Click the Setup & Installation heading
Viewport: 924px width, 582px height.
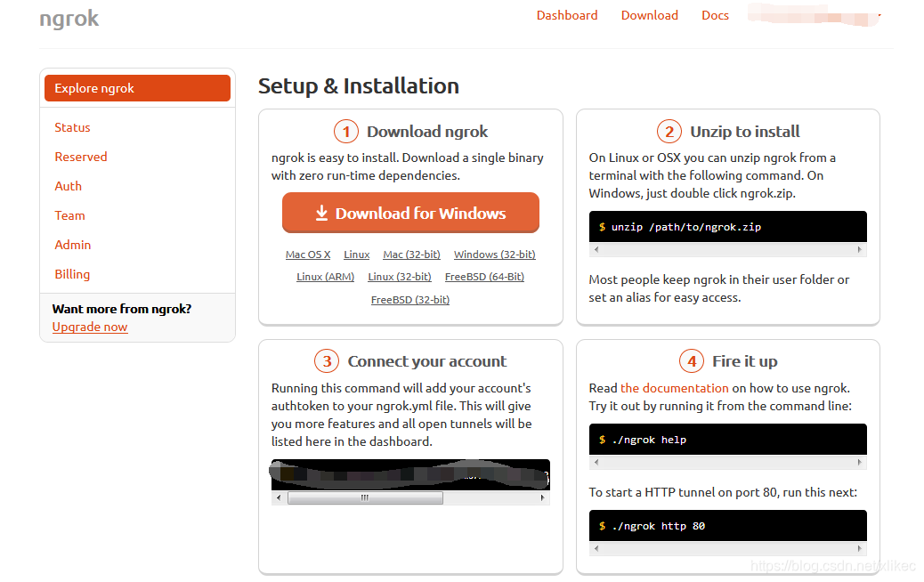pyautogui.click(x=358, y=86)
